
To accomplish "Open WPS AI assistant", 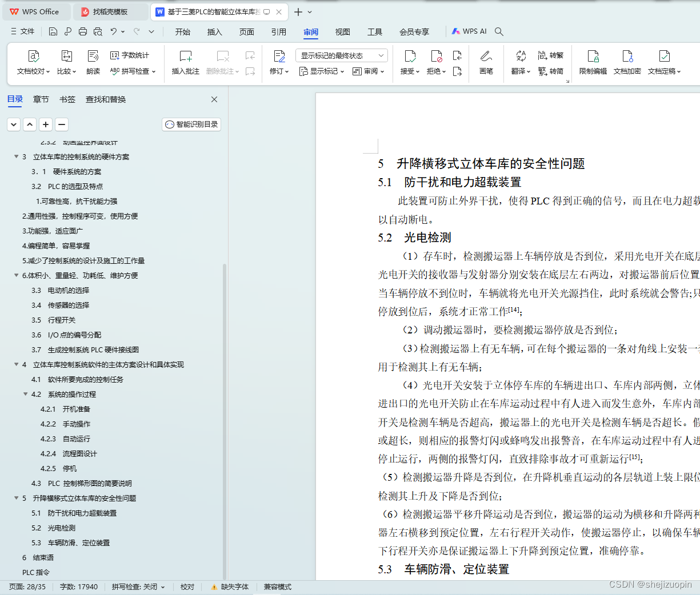I will (469, 31).
